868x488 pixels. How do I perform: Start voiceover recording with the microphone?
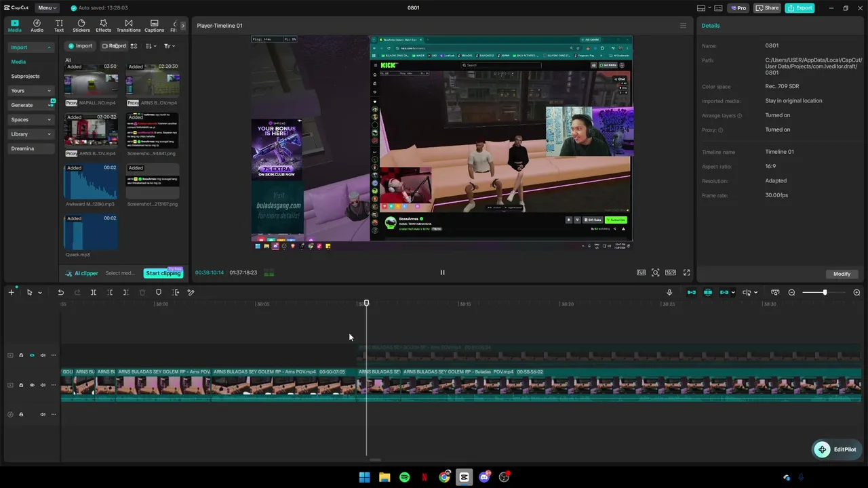(669, 292)
